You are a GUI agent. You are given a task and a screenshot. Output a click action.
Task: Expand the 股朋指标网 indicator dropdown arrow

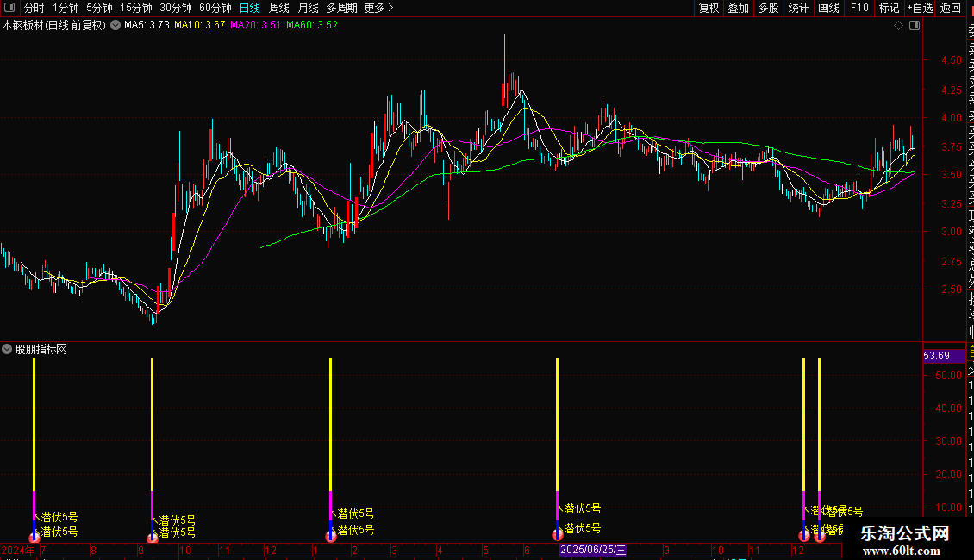tap(7, 350)
